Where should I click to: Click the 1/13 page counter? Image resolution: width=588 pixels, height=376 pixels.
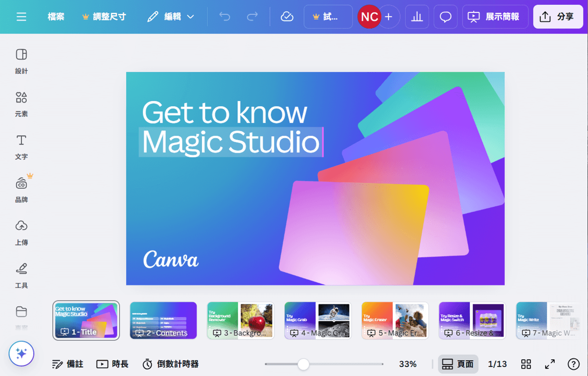(x=498, y=364)
